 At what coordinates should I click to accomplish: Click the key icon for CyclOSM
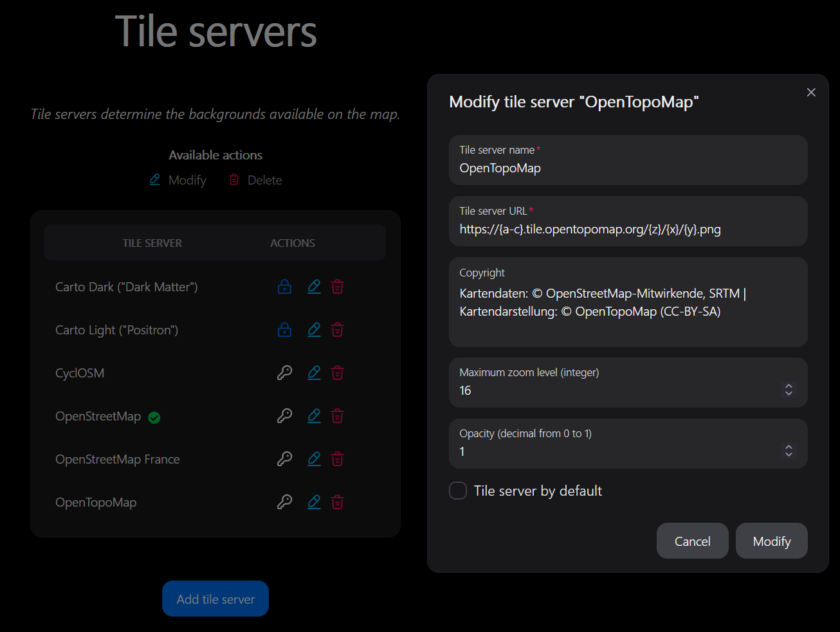coord(284,373)
